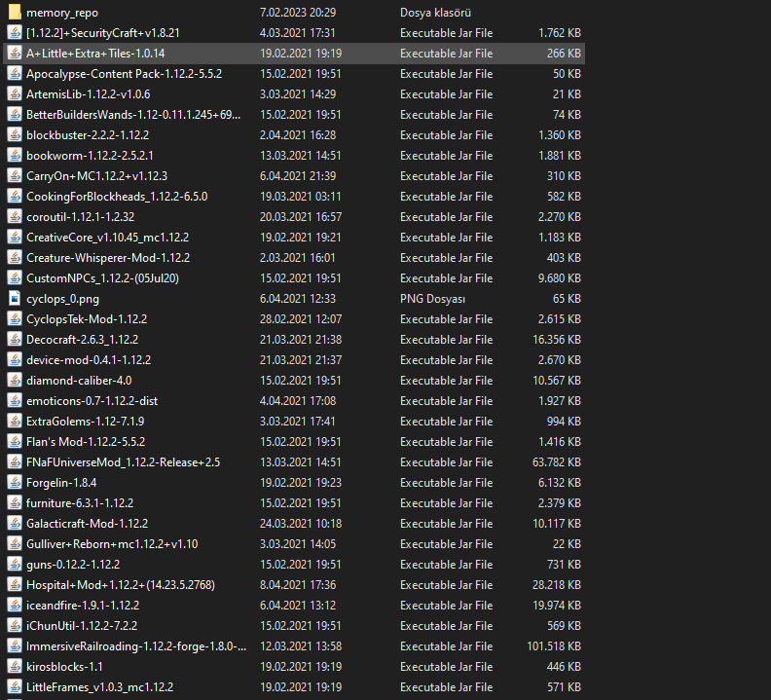The width and height of the screenshot is (771, 700).
Task: Click the 'Dosya klasörü' type label
Action: (x=436, y=13)
